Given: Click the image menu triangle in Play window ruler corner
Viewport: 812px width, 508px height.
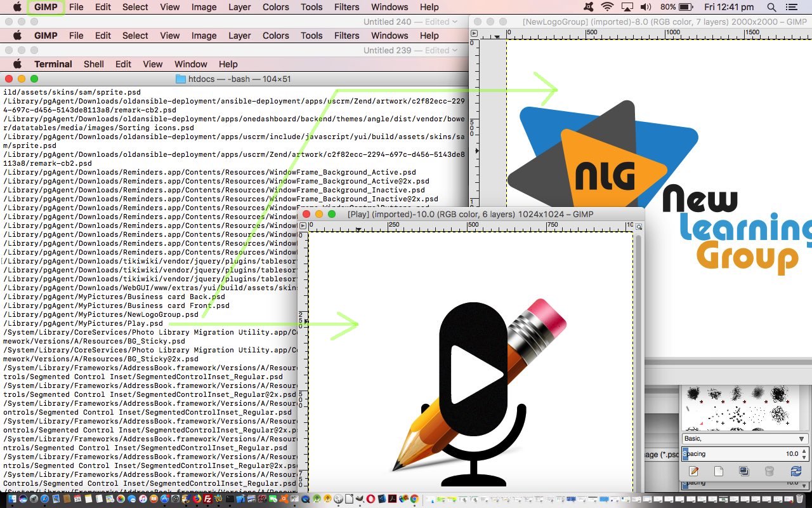Looking at the screenshot, I should pyautogui.click(x=304, y=226).
